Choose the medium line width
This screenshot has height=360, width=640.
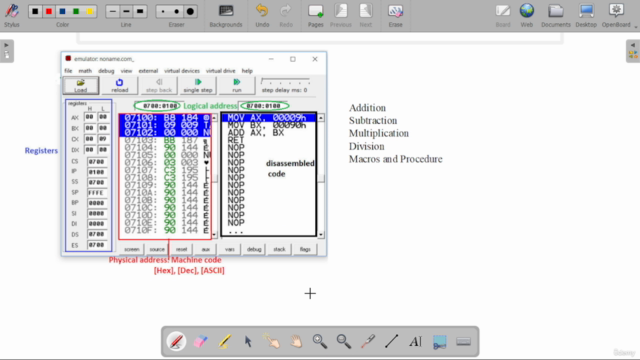pyautogui.click(x=126, y=11)
